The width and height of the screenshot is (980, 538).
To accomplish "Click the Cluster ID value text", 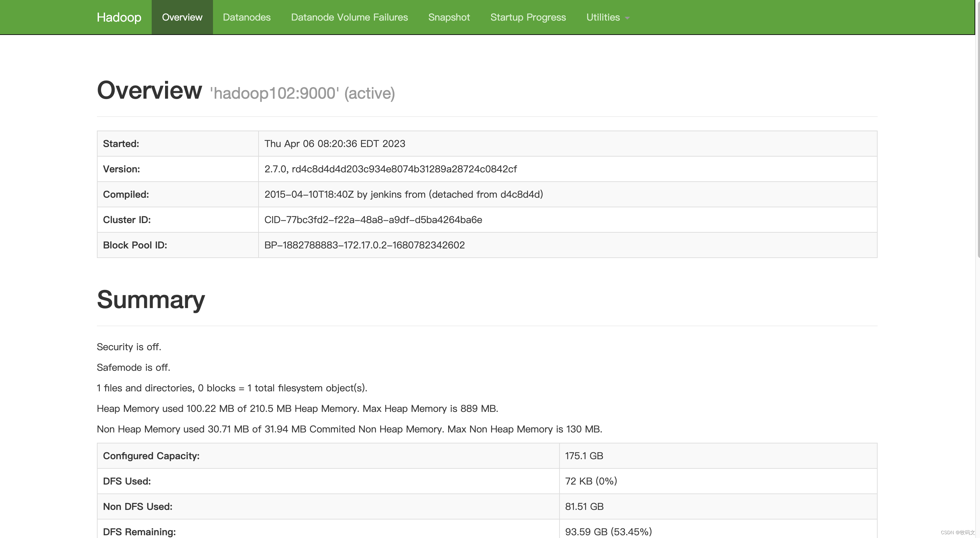I will point(373,220).
